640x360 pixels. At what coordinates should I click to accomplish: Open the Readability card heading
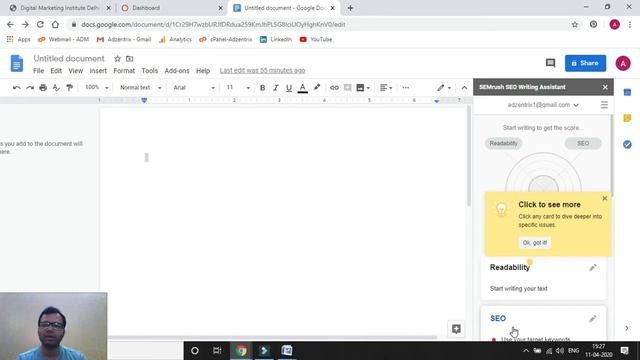510,267
